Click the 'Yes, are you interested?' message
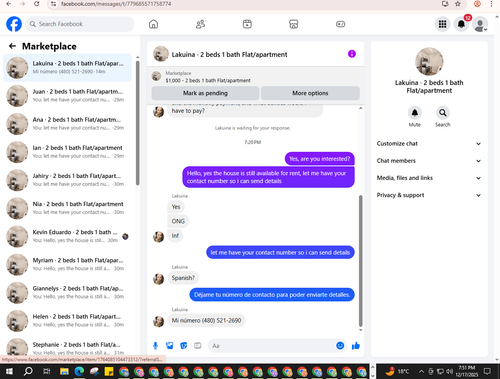This screenshot has height=379, width=500. [x=320, y=159]
